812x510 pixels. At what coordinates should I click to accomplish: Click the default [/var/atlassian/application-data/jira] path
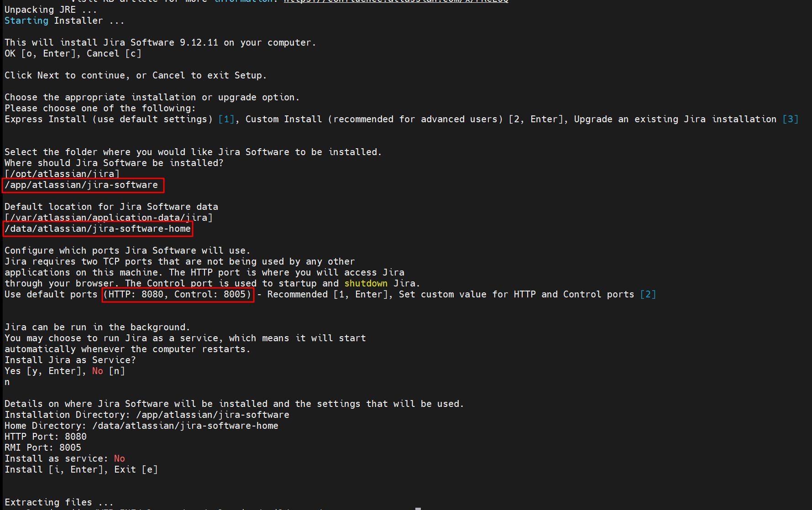pos(108,218)
